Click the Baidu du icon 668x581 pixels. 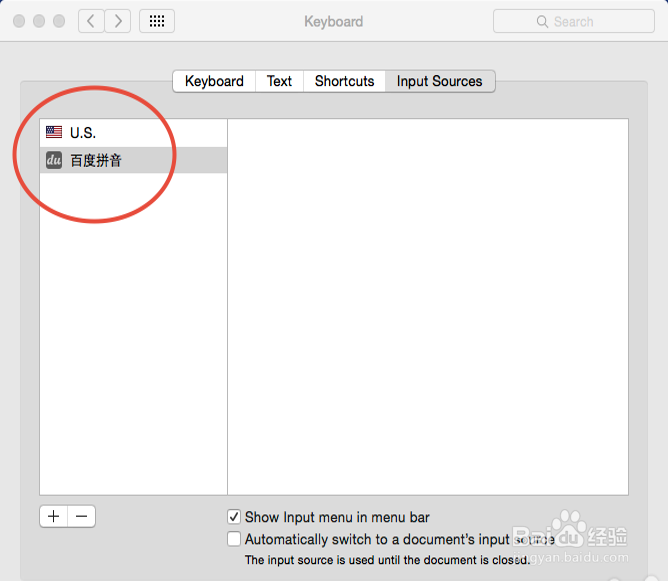(54, 160)
